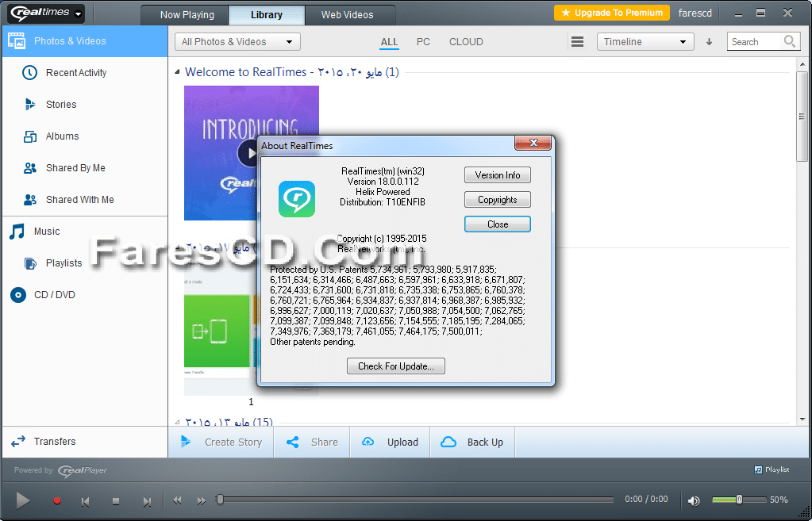Open the Introducing RealTimes video thumbnail

(252, 153)
